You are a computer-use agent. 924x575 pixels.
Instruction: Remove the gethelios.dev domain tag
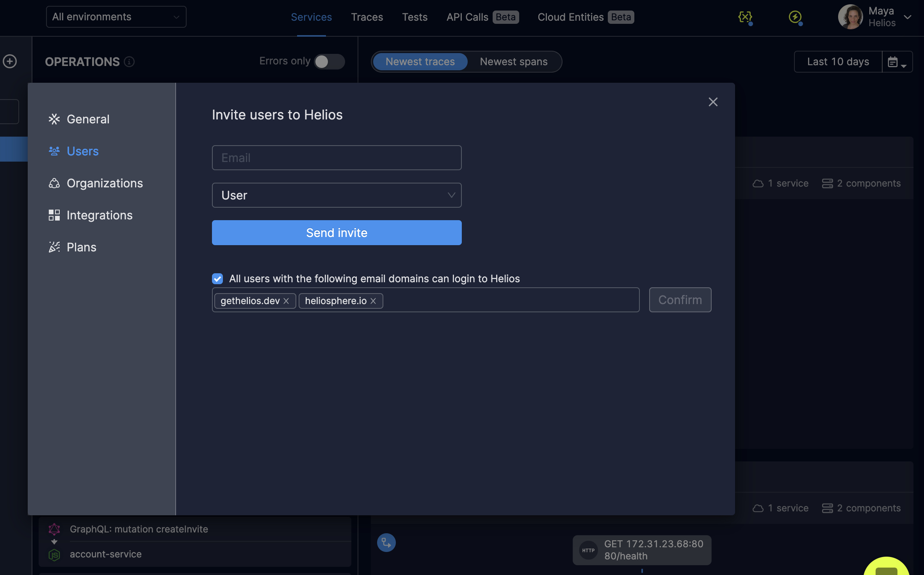[x=286, y=301]
